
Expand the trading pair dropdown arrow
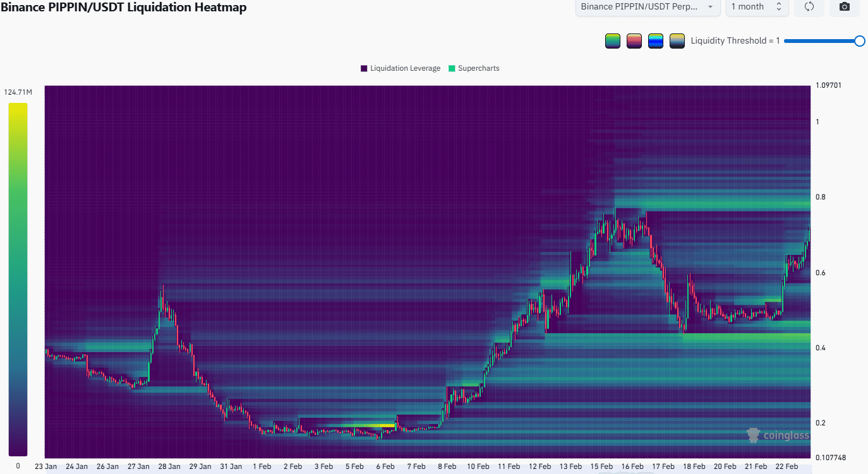[711, 7]
